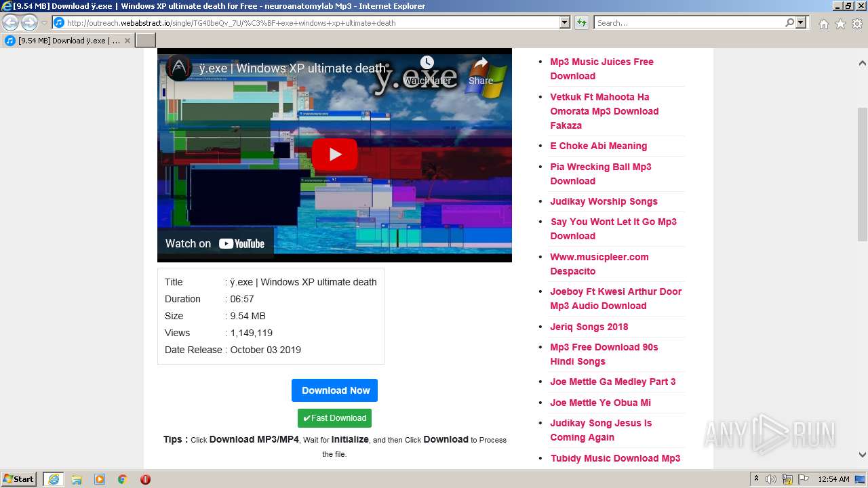Open E Choke Abi Meaning link
Viewport: 868px width, 488px height.
coord(598,146)
